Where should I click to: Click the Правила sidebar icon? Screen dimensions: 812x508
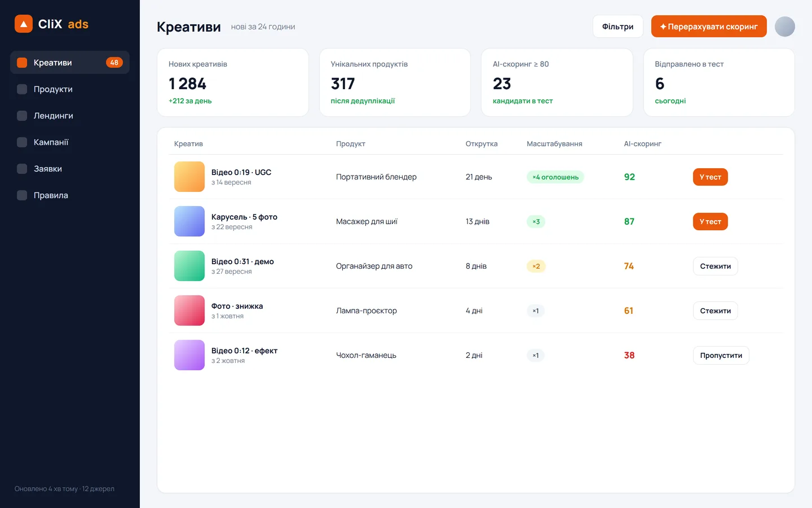[22, 195]
